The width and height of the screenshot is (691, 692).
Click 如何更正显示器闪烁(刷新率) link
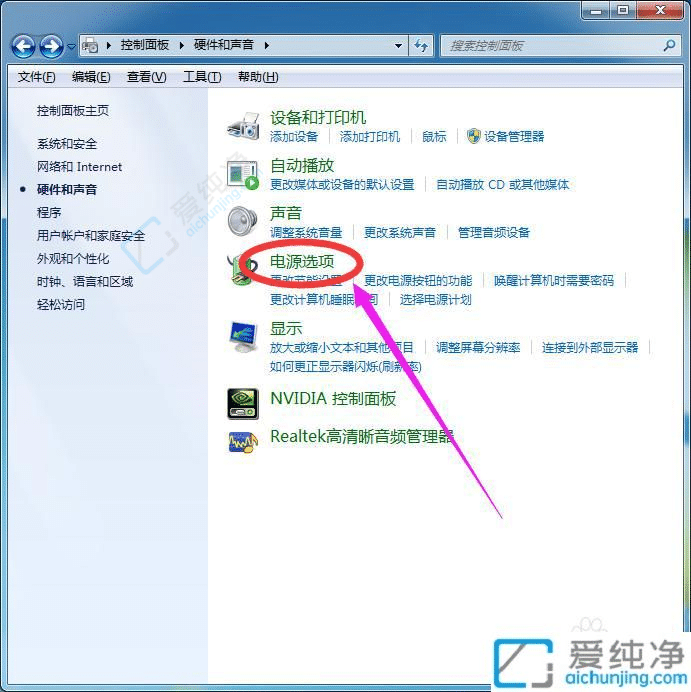tap(346, 366)
